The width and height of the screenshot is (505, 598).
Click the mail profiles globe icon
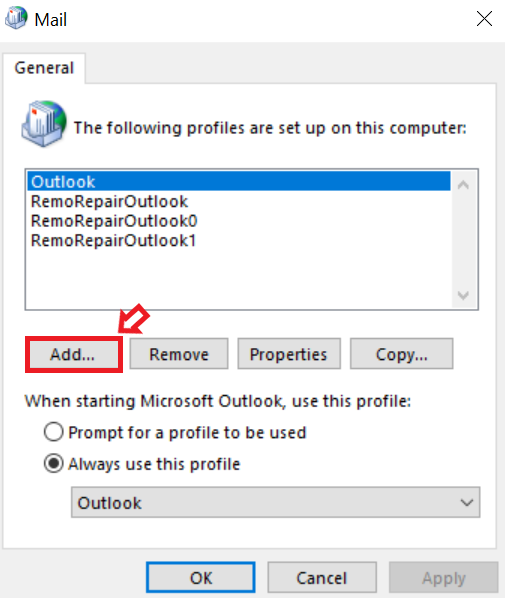pos(44,124)
